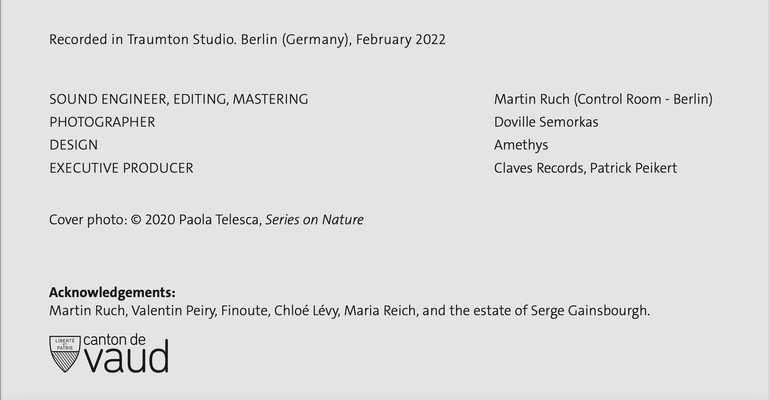The image size is (770, 400).
Task: Click 'SOUND ENGINEER, EDITING, MASTERING' label
Action: point(179,99)
